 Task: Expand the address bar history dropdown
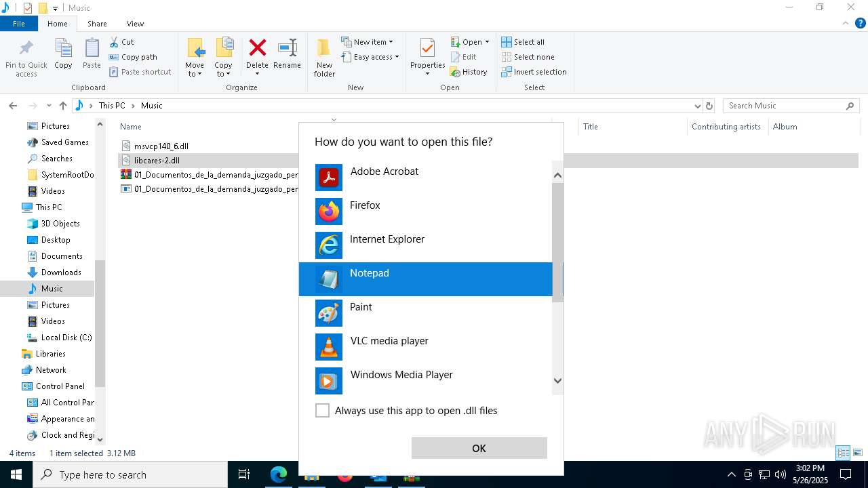click(x=697, y=106)
